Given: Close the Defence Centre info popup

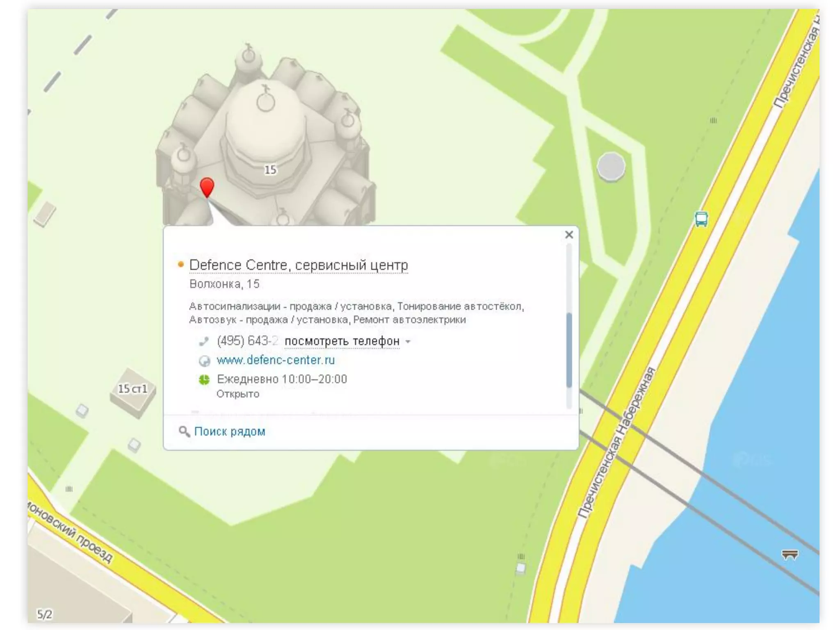Looking at the screenshot, I should [x=569, y=235].
